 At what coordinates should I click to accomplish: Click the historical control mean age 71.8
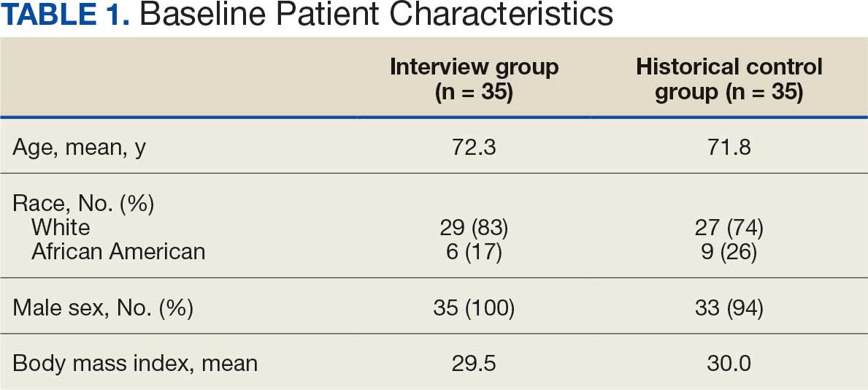[729, 149]
